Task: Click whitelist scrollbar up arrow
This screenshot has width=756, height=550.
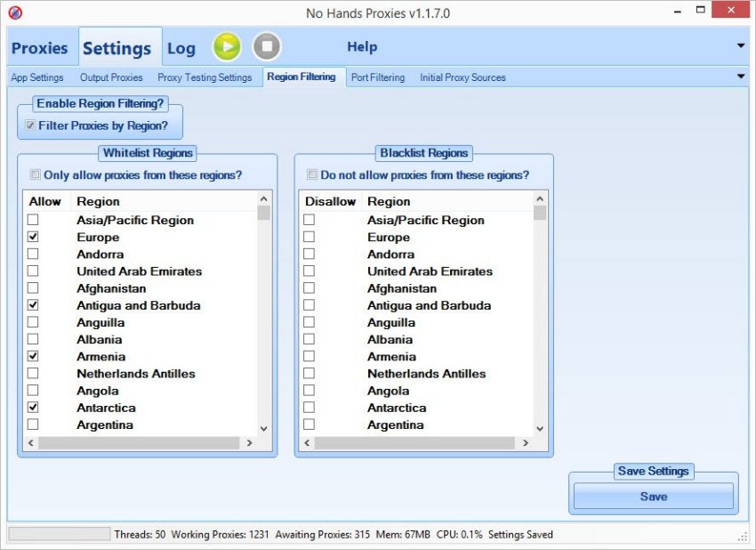Action: [264, 198]
